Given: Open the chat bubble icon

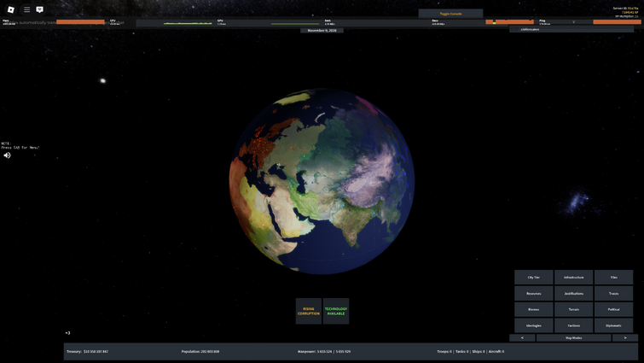Looking at the screenshot, I should (x=39, y=9).
